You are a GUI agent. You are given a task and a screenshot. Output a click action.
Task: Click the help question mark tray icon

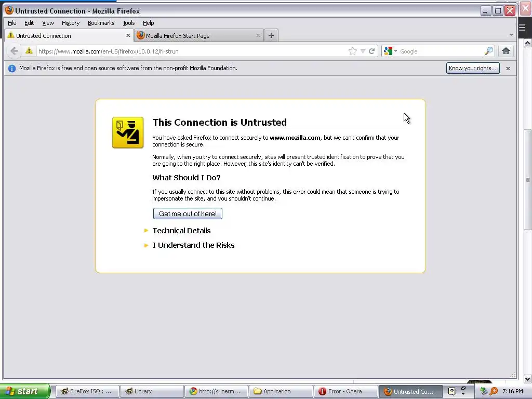click(451, 391)
